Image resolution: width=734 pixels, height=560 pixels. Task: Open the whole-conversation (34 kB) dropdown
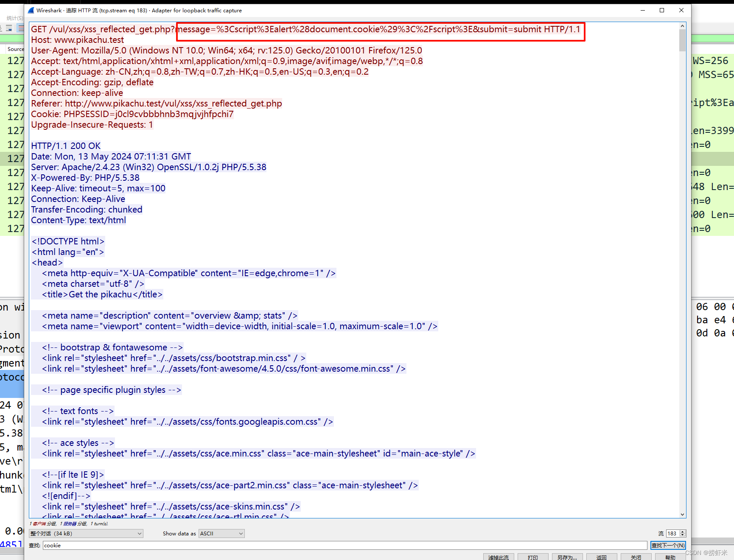point(86,534)
